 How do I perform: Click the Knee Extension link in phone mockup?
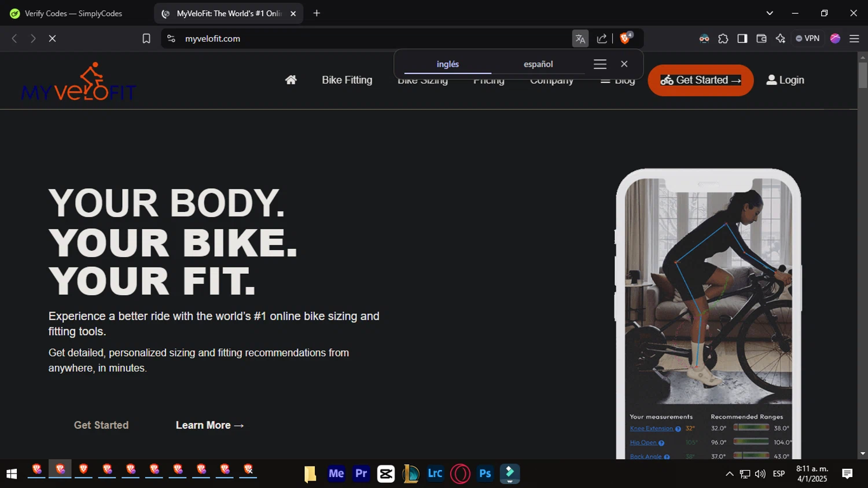point(652,428)
